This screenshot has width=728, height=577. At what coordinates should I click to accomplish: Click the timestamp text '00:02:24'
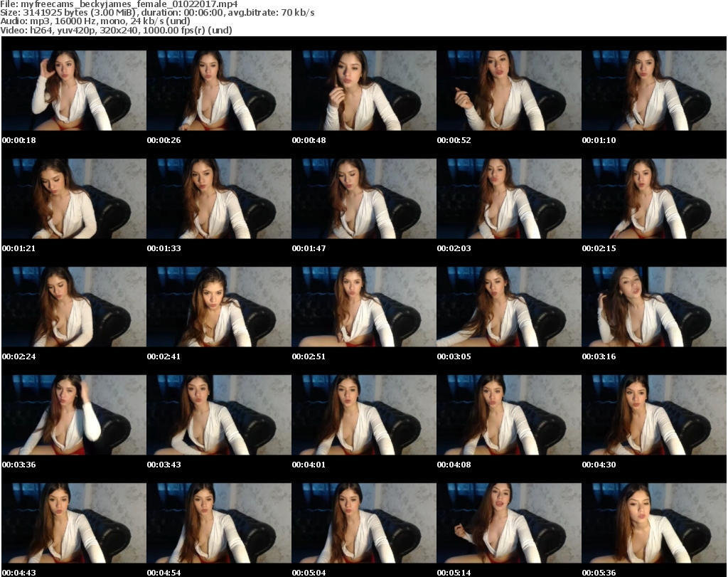[19, 356]
